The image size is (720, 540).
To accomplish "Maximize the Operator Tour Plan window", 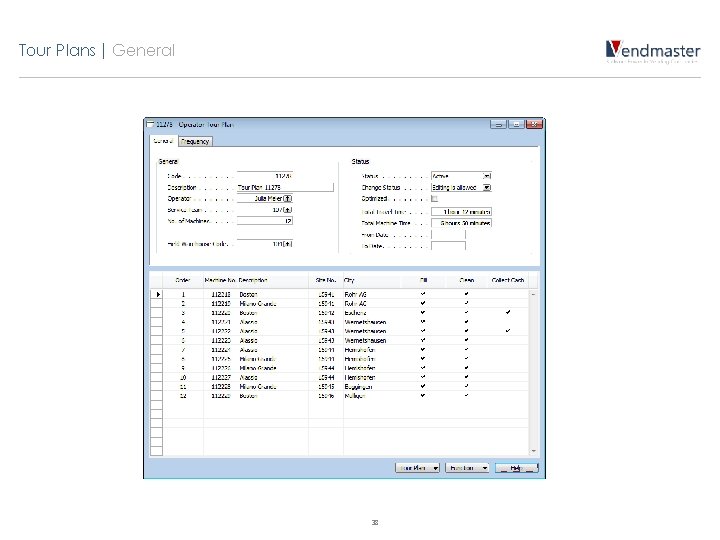I will click(516, 124).
